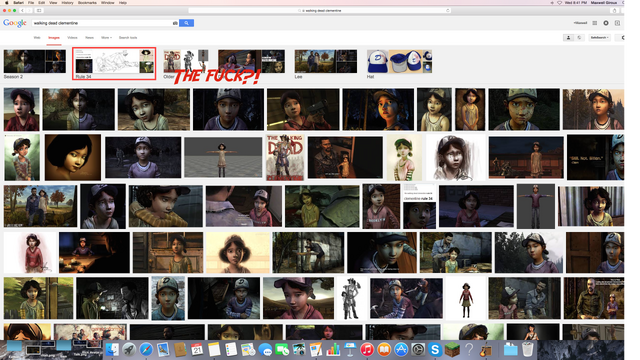Toggle global results (hide personal)
This screenshot has height=360, width=640.
[579, 38]
